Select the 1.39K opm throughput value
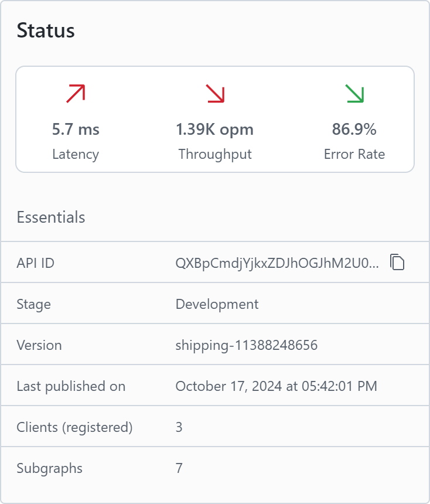 click(x=215, y=130)
